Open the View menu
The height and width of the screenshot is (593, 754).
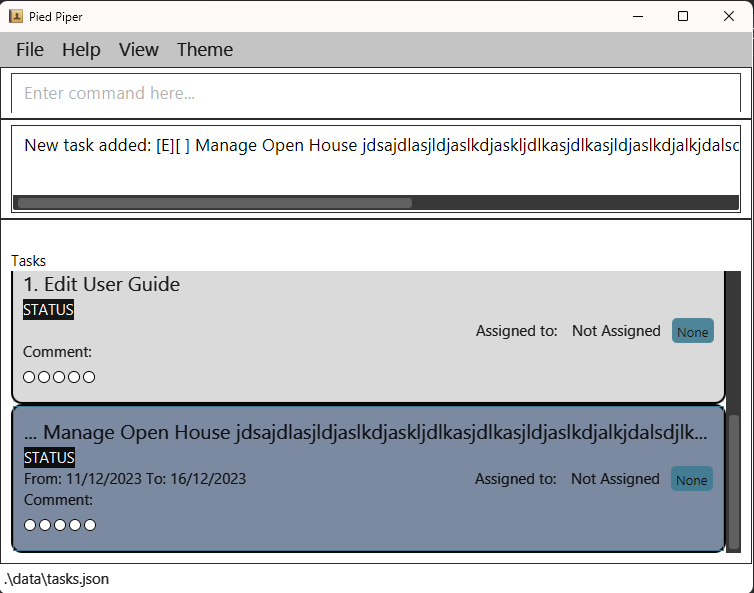point(138,50)
